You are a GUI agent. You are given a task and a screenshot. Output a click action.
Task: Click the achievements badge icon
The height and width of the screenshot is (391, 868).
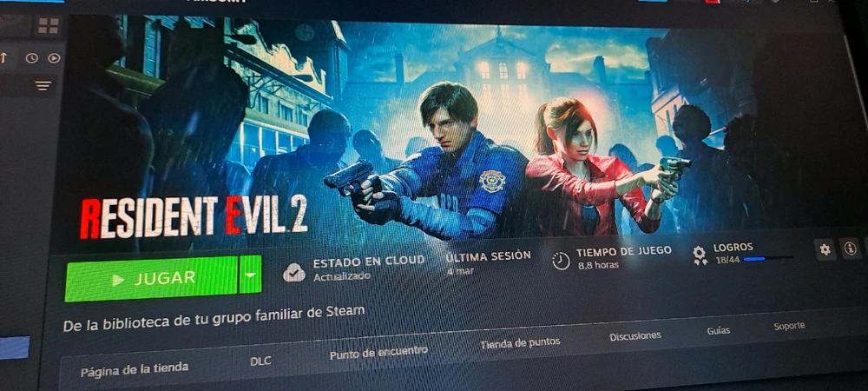(700, 255)
